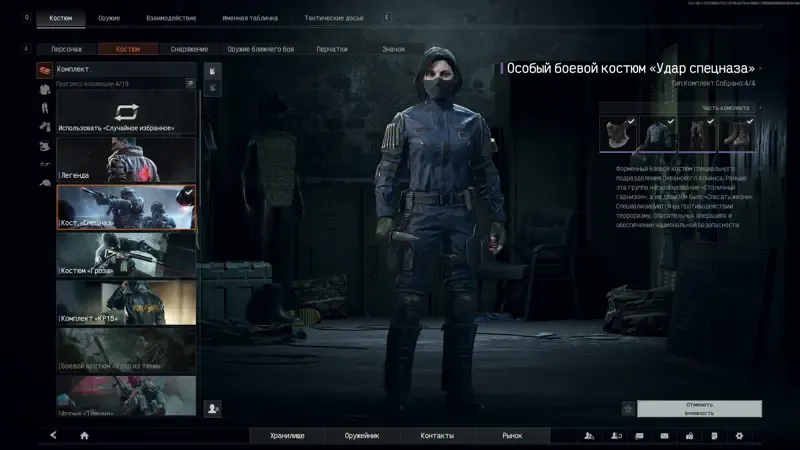Click the Отменить внешность button

699,409
